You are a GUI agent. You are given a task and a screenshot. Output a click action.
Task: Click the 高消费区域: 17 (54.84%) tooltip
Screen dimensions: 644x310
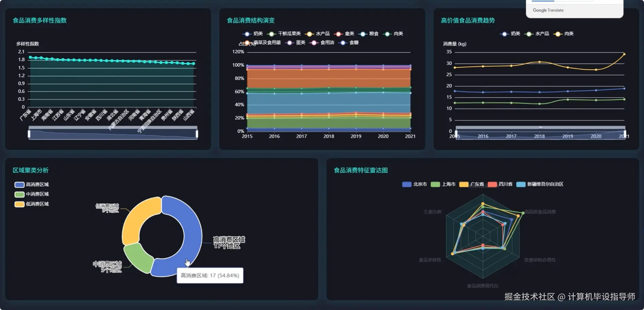click(210, 275)
